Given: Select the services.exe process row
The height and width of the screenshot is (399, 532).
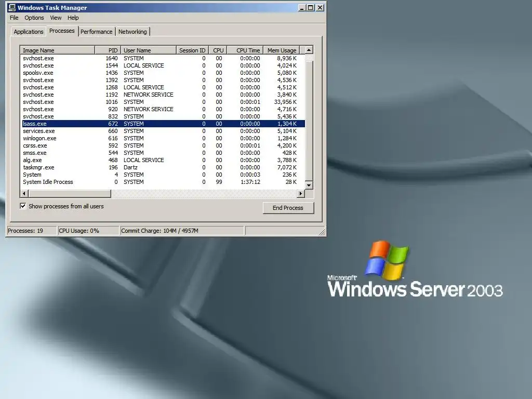Looking at the screenshot, I should pos(163,131).
